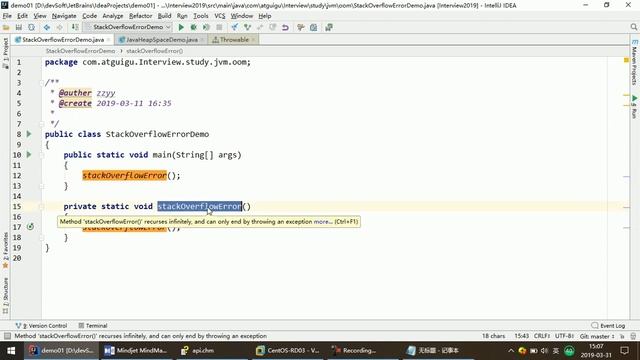Open the VCS menu

click(x=220, y=16)
